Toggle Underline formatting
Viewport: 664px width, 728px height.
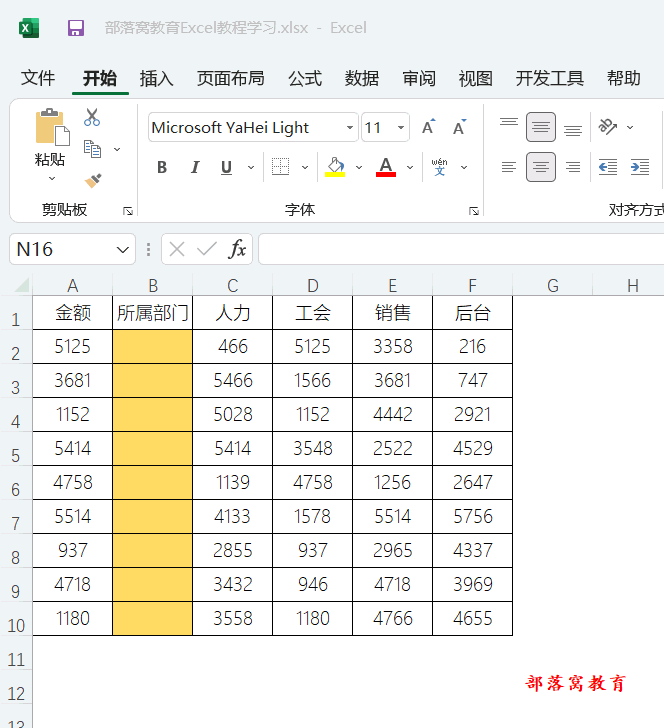[x=226, y=167]
